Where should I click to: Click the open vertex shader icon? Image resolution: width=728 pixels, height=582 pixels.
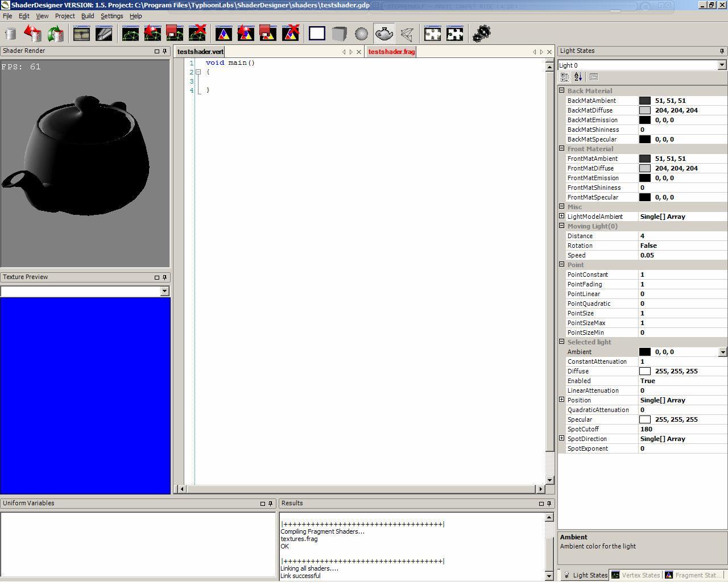point(152,34)
